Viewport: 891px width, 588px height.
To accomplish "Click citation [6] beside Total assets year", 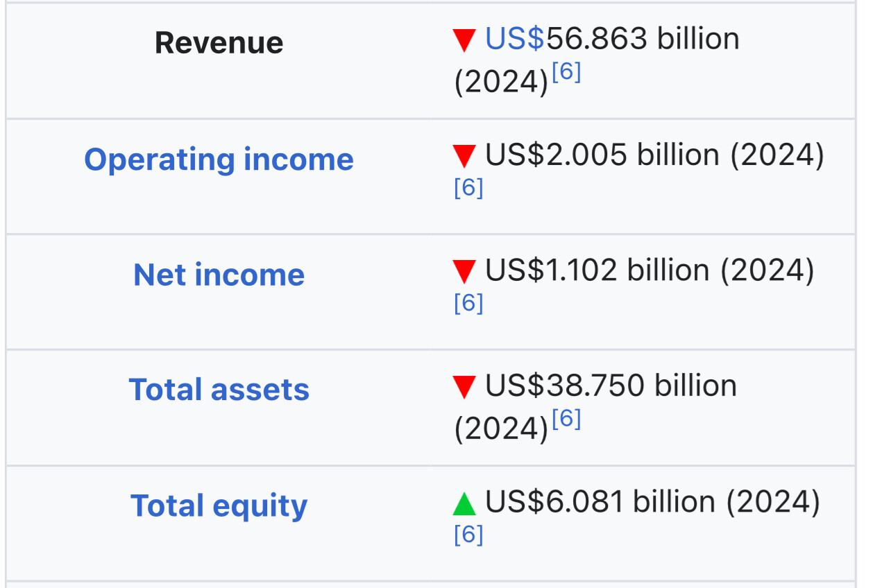I will [566, 419].
